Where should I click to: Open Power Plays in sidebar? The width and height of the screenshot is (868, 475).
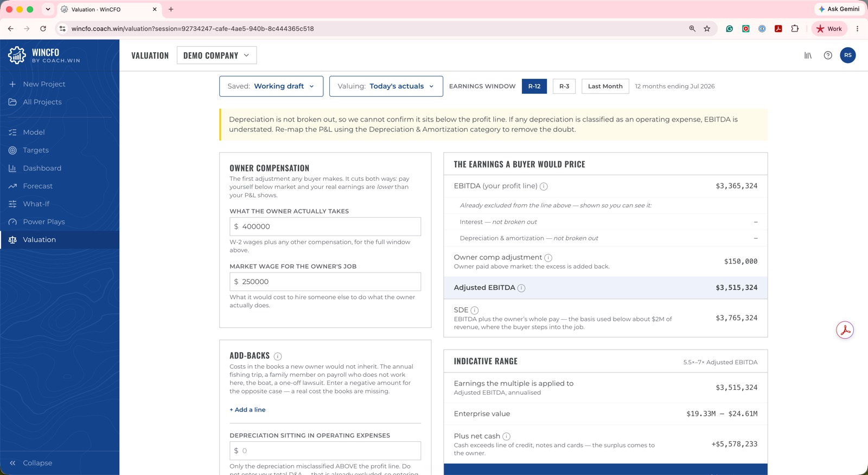click(60, 222)
